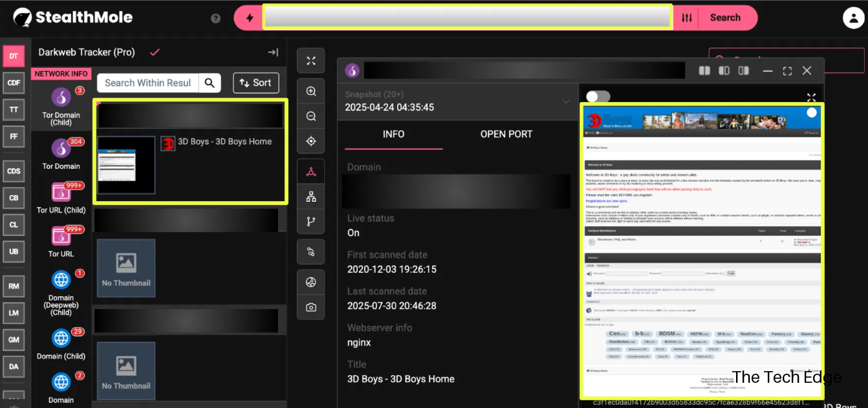Focus the Search Within Results field

coord(149,83)
